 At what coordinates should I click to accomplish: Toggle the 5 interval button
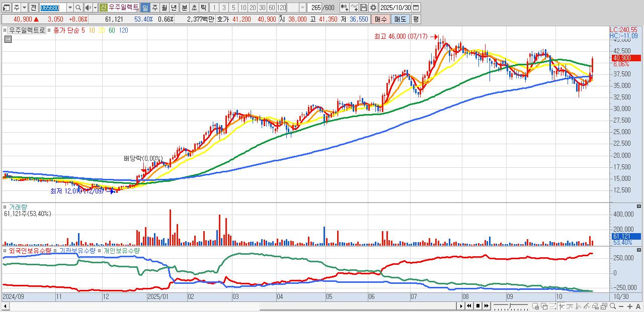233,8
